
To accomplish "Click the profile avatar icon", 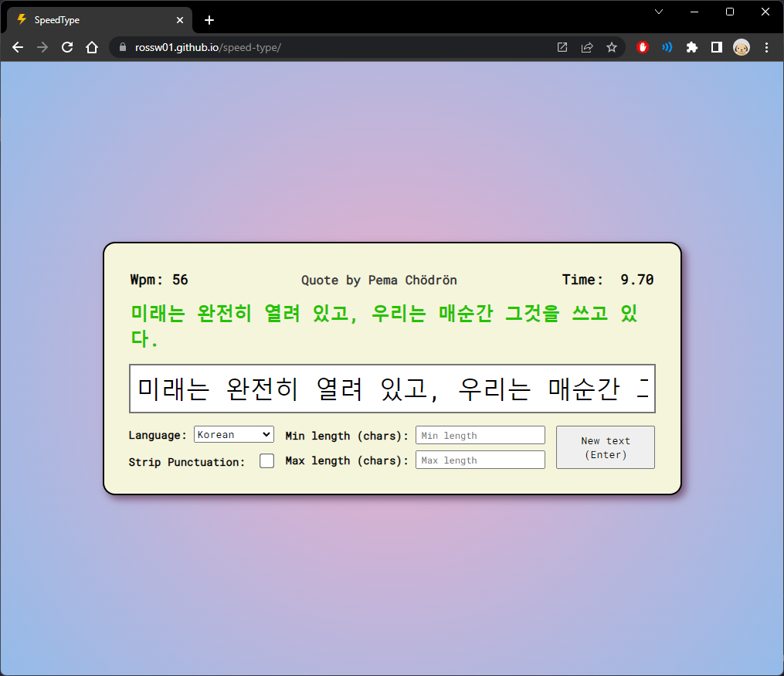I will click(x=742, y=47).
